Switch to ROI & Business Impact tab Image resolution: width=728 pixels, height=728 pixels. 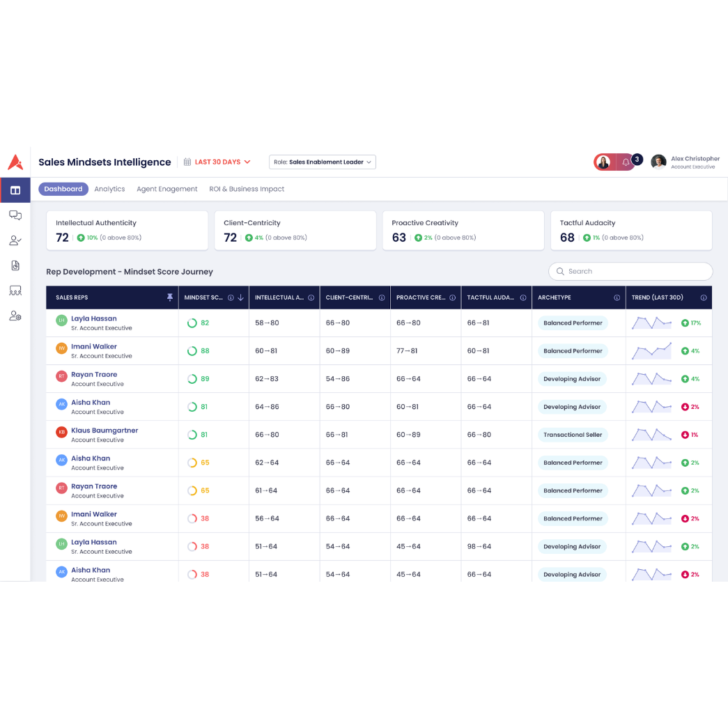[x=247, y=189]
